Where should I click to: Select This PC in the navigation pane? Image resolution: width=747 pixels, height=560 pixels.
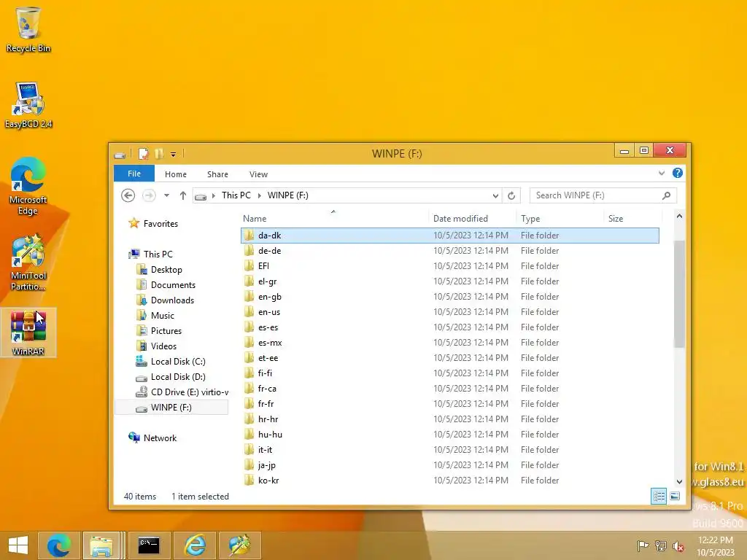pyautogui.click(x=158, y=254)
